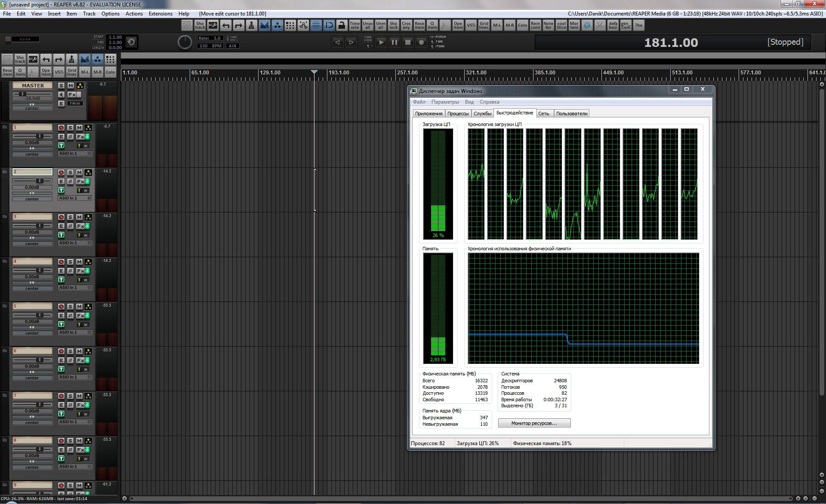Open the Extensions menu
This screenshot has height=504, width=826.
(160, 14)
